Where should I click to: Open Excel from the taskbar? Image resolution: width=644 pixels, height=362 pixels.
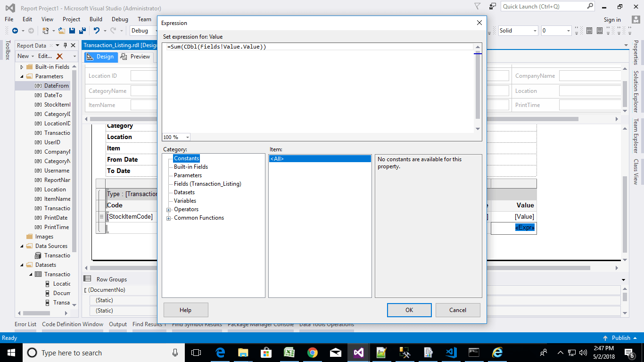(x=289, y=353)
